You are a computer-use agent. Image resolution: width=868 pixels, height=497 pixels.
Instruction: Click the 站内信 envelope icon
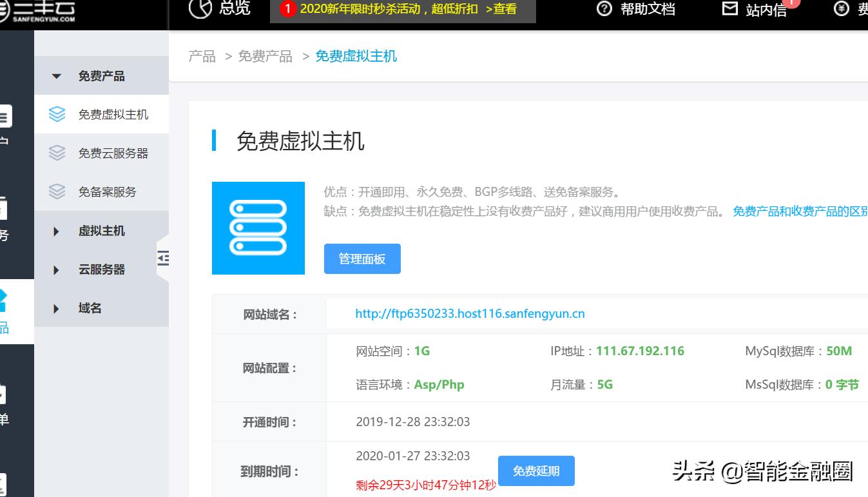pyautogui.click(x=730, y=9)
